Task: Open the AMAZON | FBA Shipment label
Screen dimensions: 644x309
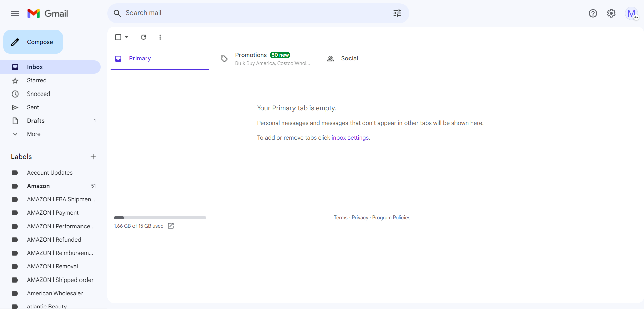Action: tap(50, 199)
